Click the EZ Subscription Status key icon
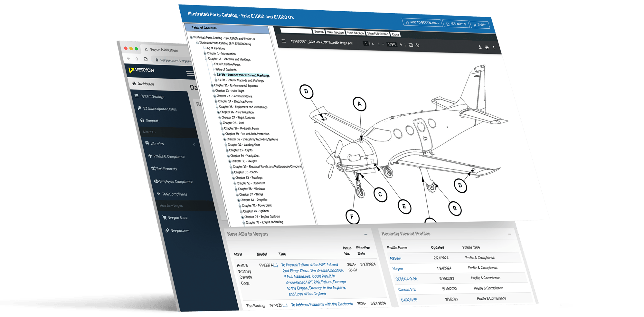The height and width of the screenshot is (317, 644). pyautogui.click(x=139, y=108)
